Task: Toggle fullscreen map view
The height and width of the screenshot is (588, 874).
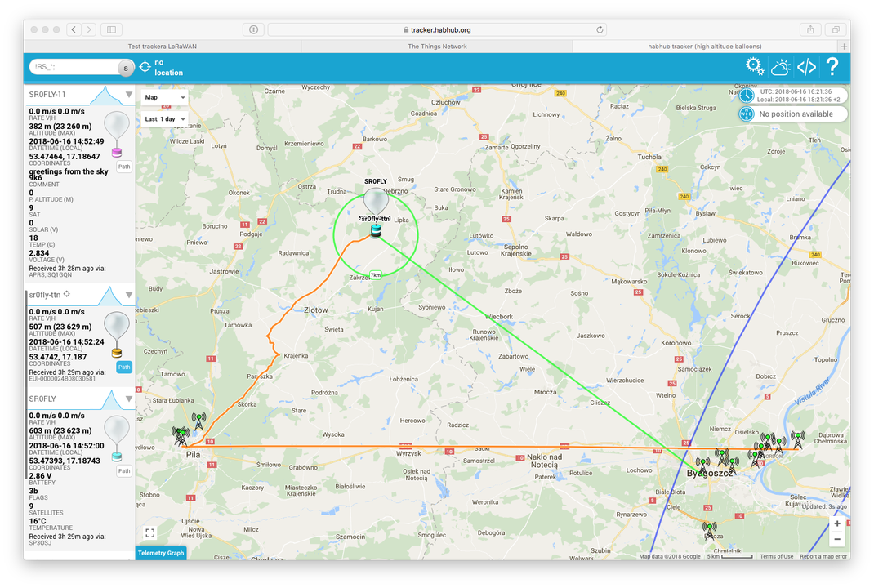Action: tap(150, 532)
